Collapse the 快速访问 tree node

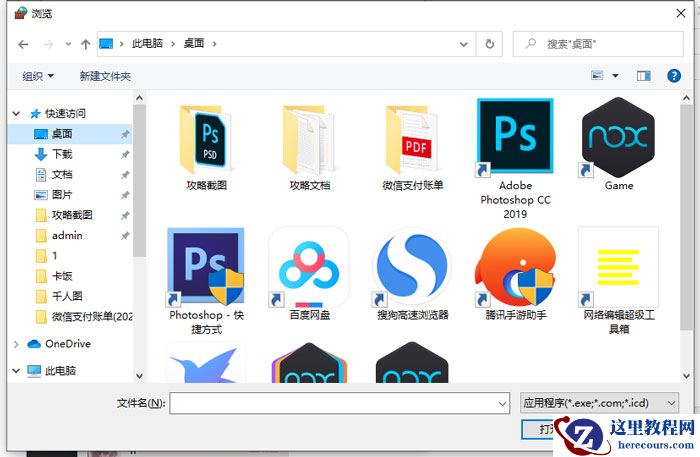tap(16, 113)
